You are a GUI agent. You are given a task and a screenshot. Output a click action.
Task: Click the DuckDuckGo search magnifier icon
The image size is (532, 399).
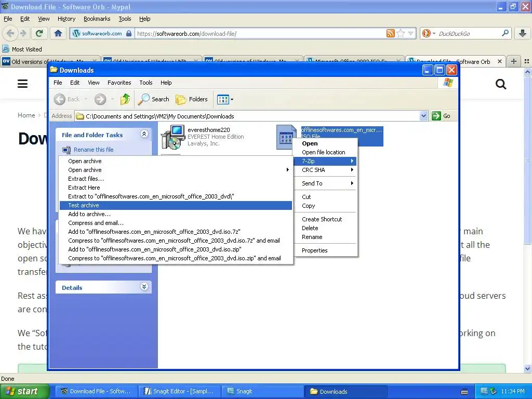(x=505, y=33)
